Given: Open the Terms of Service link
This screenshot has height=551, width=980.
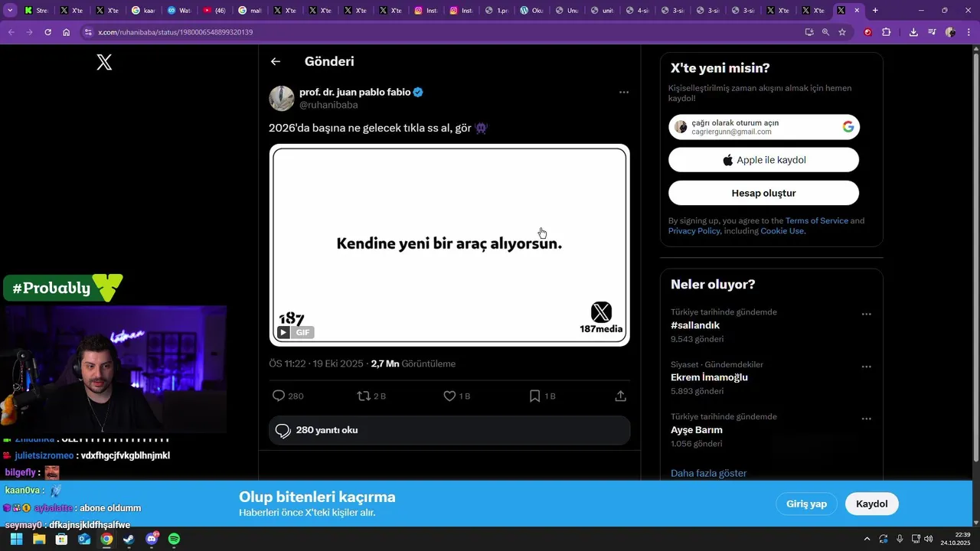Looking at the screenshot, I should tap(817, 220).
